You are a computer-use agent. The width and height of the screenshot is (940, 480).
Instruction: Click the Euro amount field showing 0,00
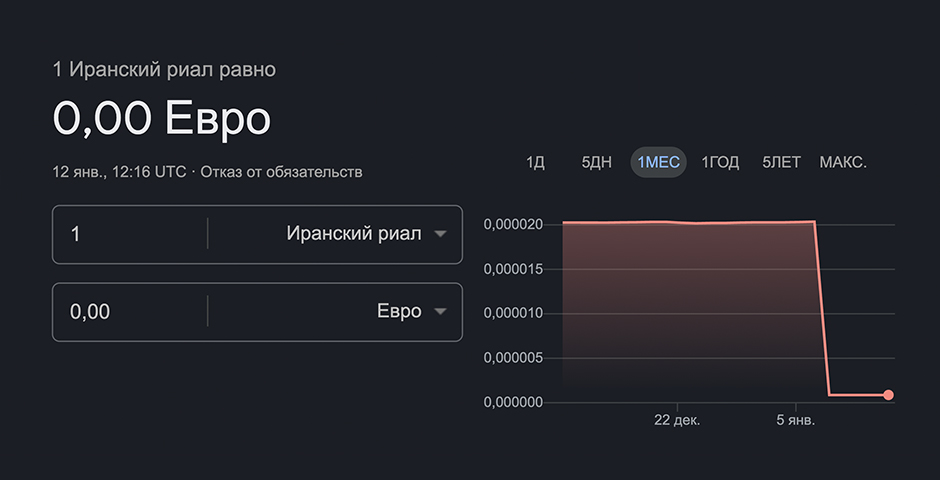point(130,312)
